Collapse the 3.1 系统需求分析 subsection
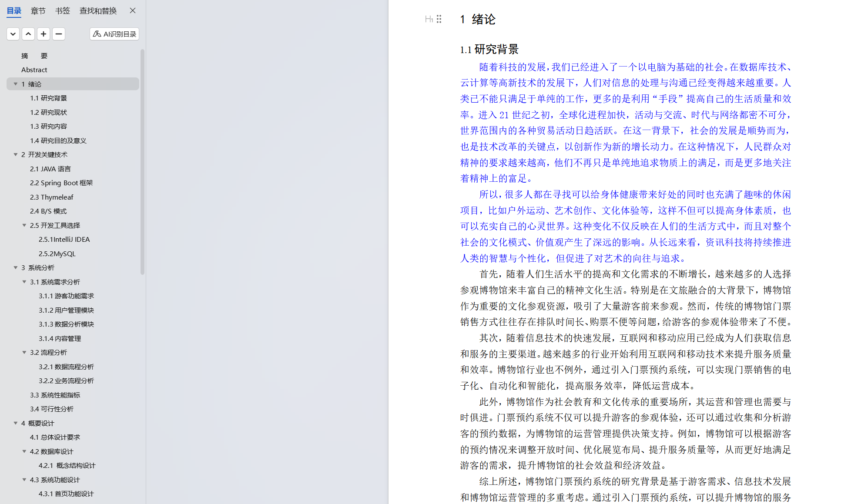The image size is (861, 504). (24, 282)
